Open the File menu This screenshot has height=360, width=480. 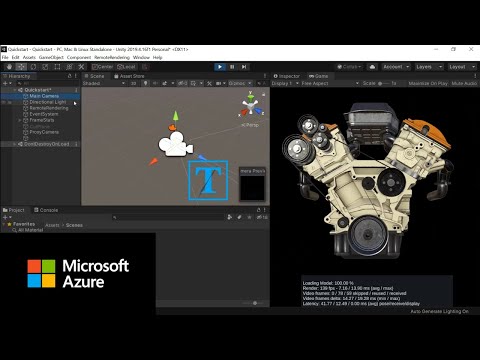(x=5, y=57)
